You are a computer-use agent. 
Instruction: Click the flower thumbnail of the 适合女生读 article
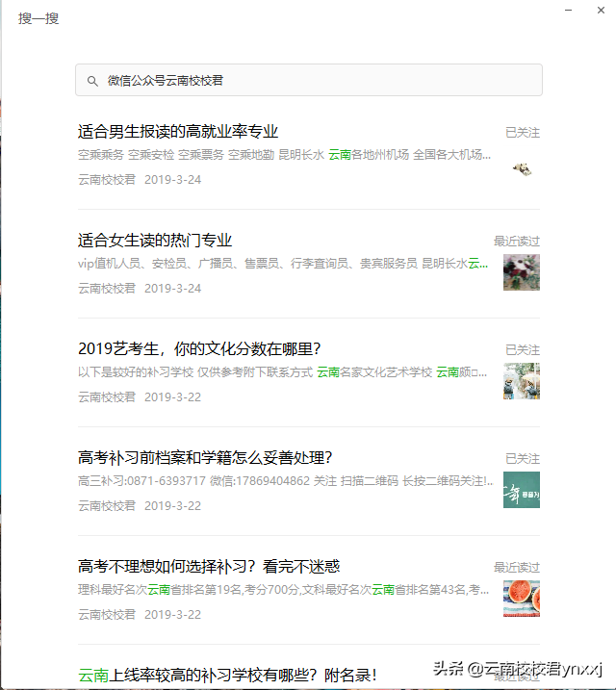[x=522, y=272]
